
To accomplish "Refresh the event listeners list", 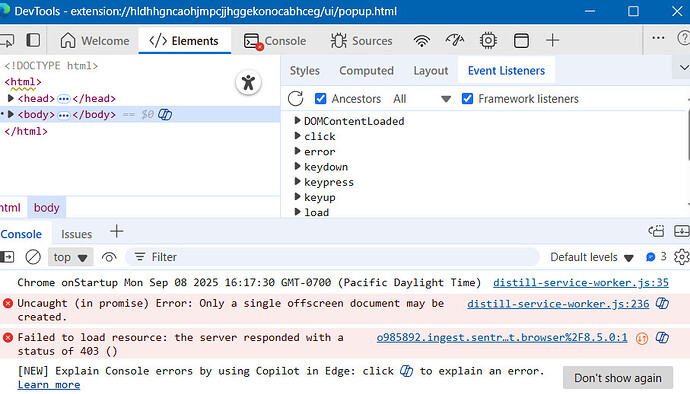I will tap(296, 99).
